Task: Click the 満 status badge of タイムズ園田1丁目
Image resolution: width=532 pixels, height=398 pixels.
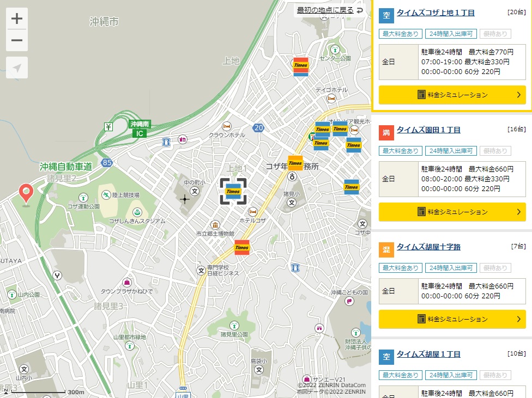Action: click(386, 133)
